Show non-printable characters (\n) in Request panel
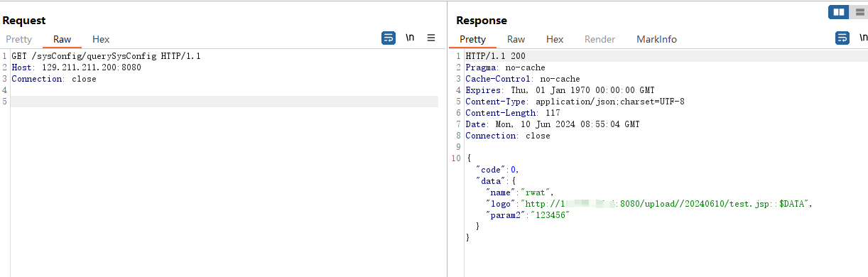Screen dimensions: 868x277 (410, 38)
